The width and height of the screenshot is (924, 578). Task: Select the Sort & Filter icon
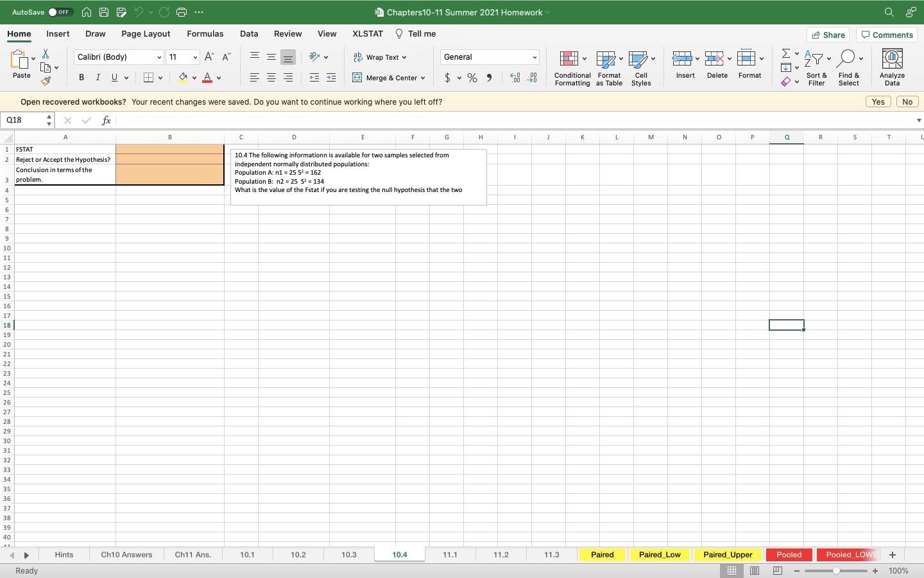pos(816,67)
